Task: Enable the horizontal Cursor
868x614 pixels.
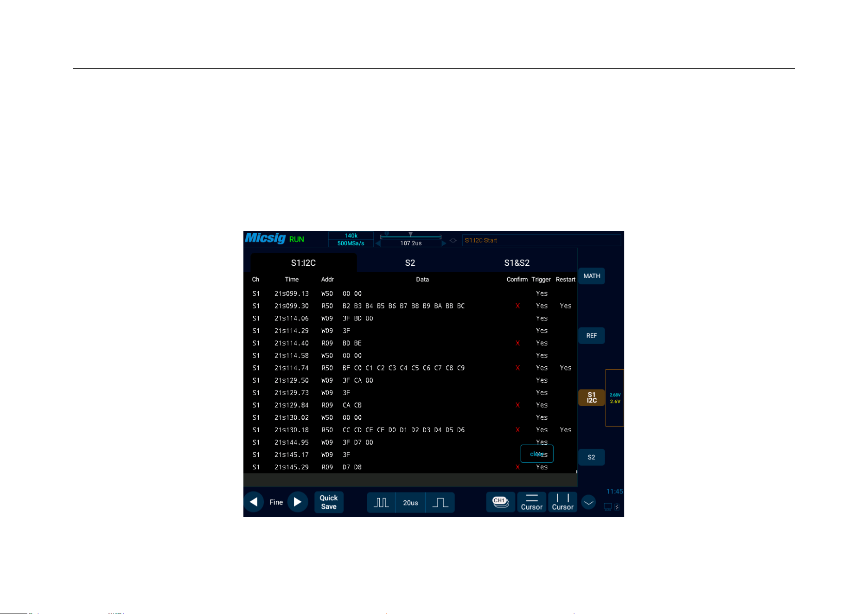Action: point(531,502)
